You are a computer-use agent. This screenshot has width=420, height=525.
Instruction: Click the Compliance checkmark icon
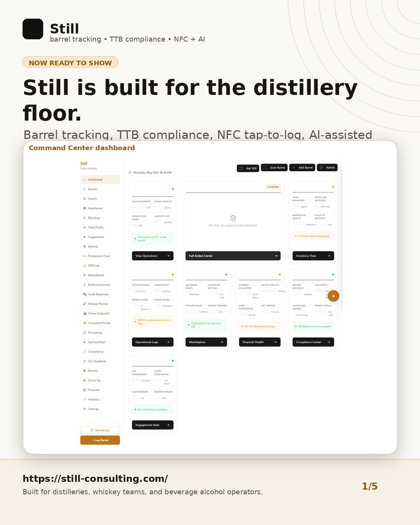click(84, 352)
